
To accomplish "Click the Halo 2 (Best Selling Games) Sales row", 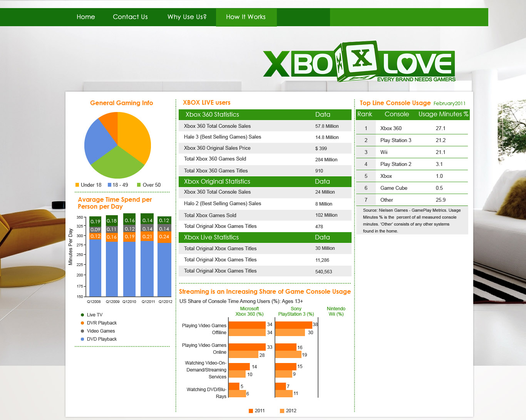I will click(x=265, y=204).
